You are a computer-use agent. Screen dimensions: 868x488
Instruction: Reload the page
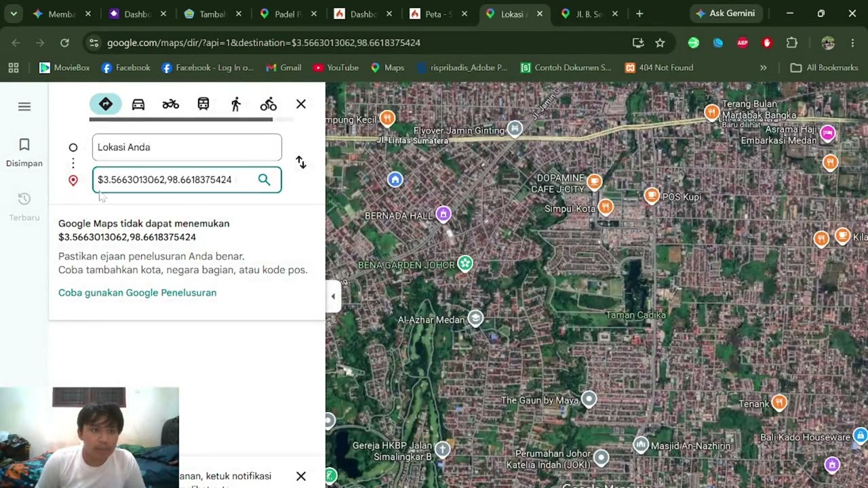64,43
